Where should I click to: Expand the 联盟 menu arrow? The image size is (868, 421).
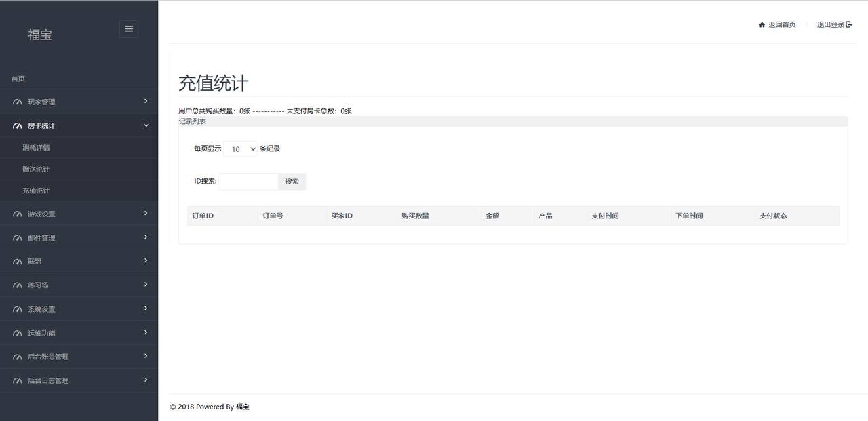(x=146, y=261)
